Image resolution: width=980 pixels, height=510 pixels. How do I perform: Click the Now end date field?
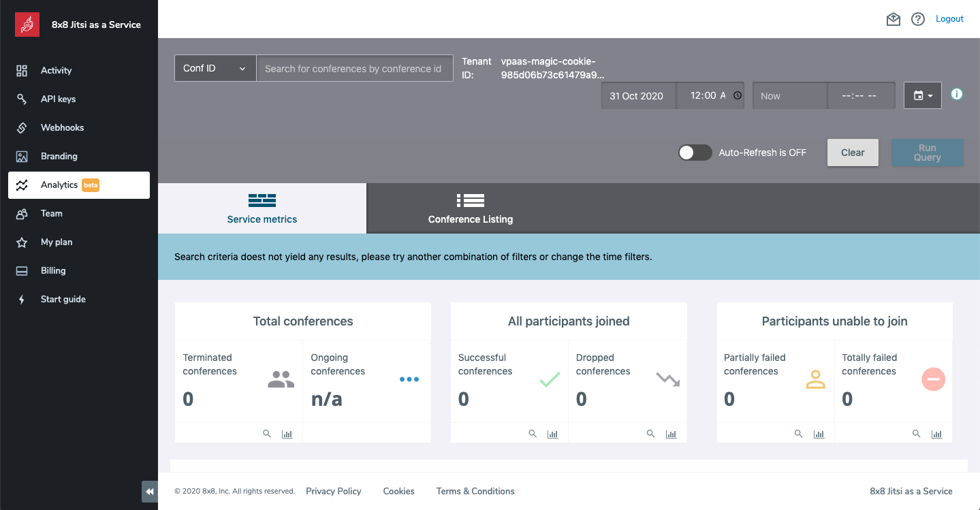[790, 96]
